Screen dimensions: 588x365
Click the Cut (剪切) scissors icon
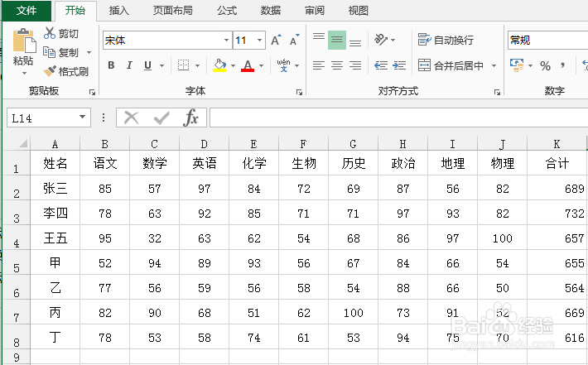tap(49, 33)
